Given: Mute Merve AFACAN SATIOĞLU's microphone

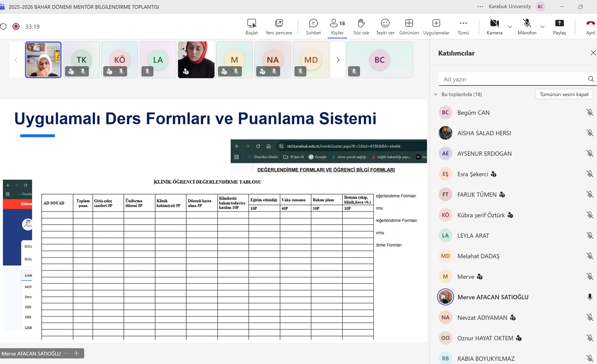Looking at the screenshot, I should click(590, 297).
